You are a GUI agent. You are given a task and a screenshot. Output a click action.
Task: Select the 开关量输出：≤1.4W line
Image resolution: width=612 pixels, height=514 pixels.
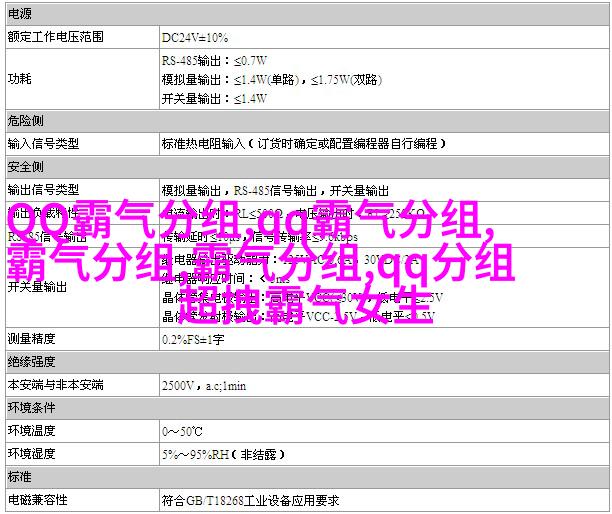pos(214,98)
